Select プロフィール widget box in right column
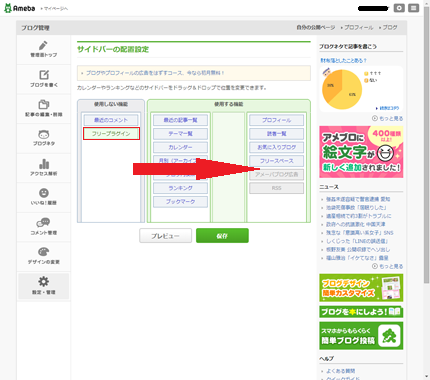The height and width of the screenshot is (380, 430). 276,120
